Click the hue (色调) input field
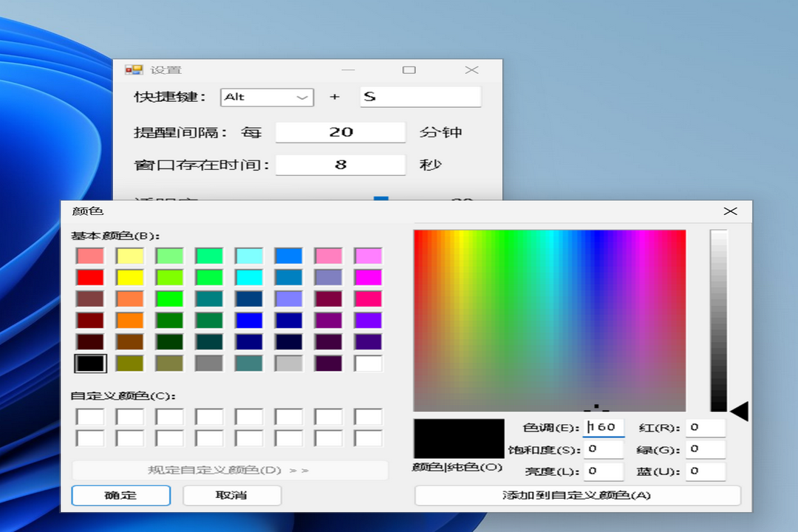Image resolution: width=798 pixels, height=532 pixels. click(x=604, y=427)
